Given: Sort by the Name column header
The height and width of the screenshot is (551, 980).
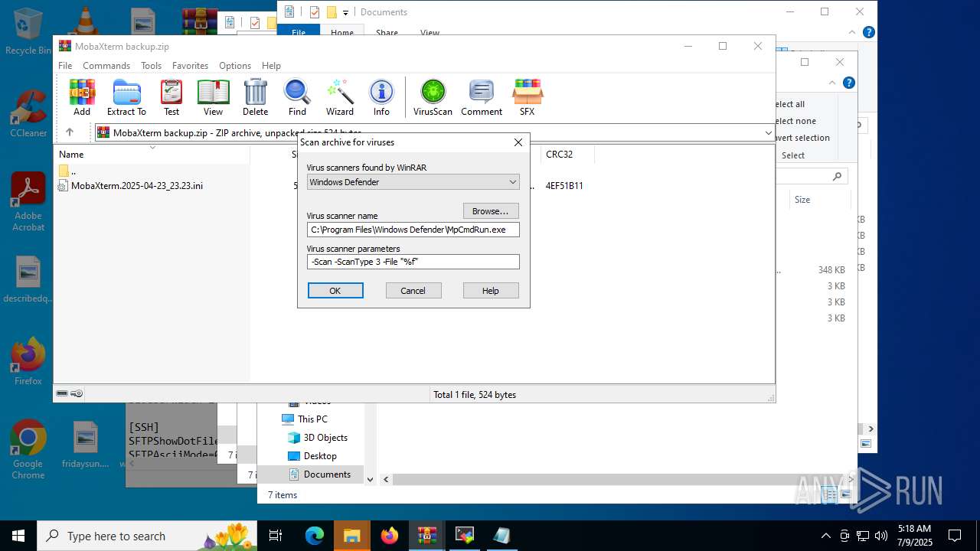Looking at the screenshot, I should 152,155.
